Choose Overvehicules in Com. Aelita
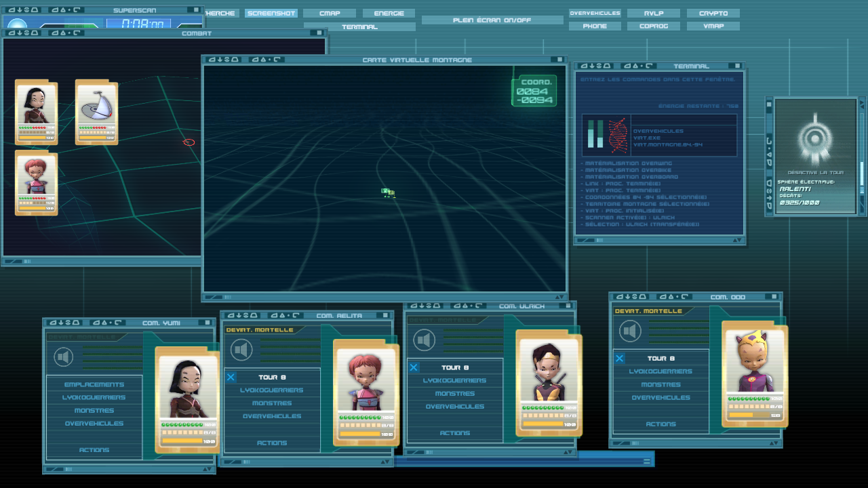 (x=272, y=415)
